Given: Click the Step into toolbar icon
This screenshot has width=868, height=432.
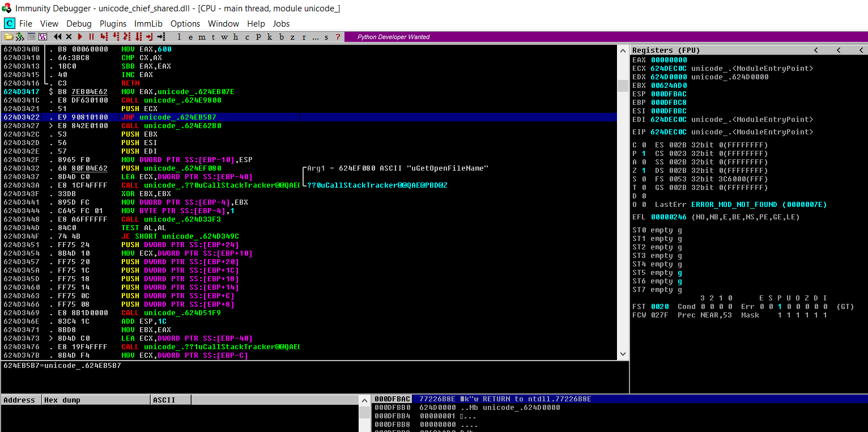Looking at the screenshot, I should tap(104, 37).
